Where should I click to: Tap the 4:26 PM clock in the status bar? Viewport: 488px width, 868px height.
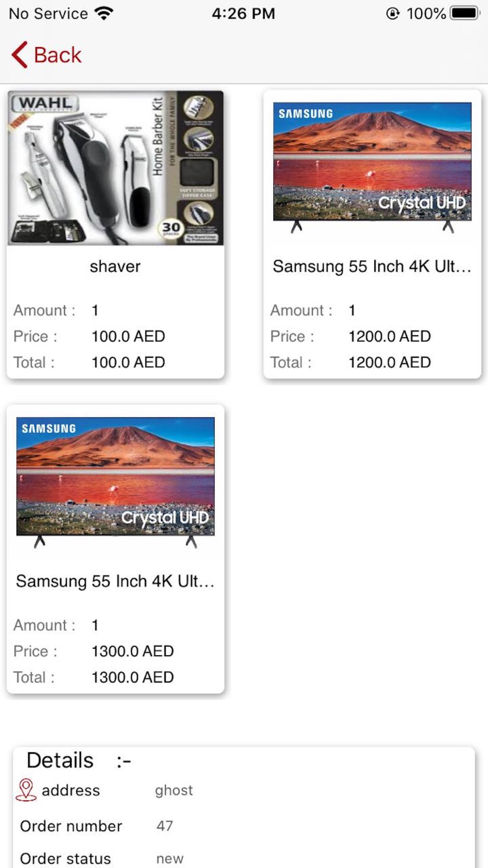tap(244, 13)
